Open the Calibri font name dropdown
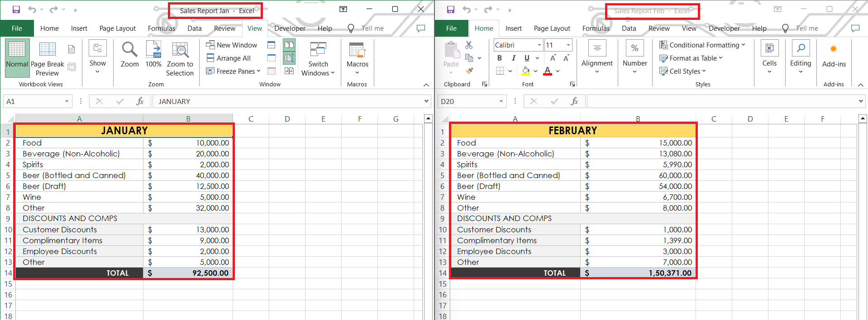 pyautogui.click(x=539, y=45)
